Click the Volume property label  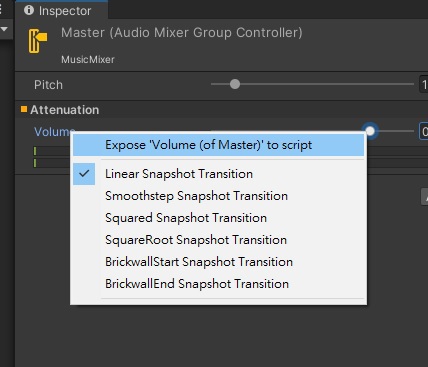click(x=54, y=131)
